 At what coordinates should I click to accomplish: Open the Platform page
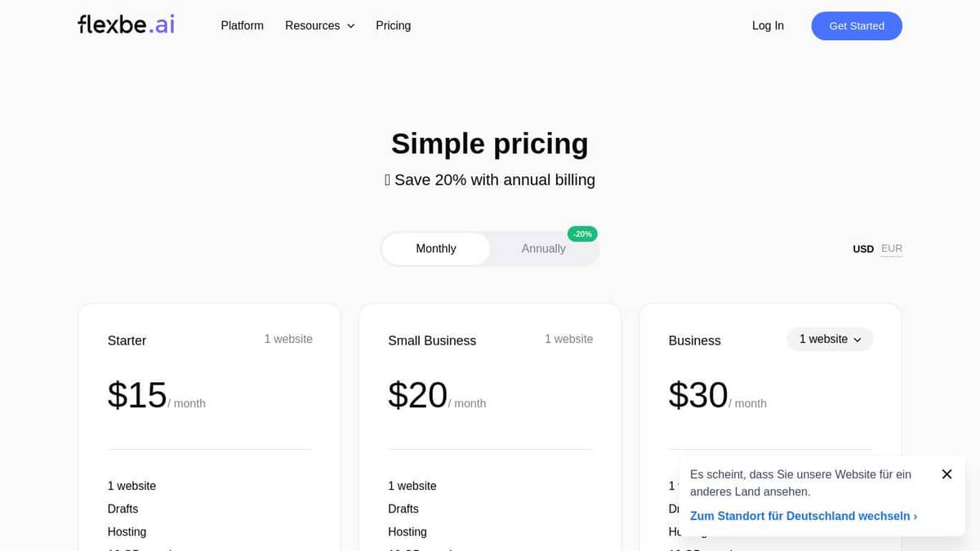[242, 25]
